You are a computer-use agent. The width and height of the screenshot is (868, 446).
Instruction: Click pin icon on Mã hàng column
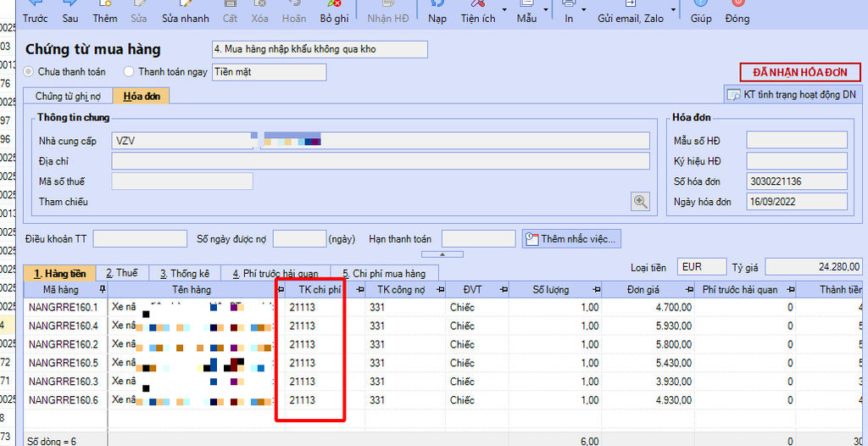point(102,289)
